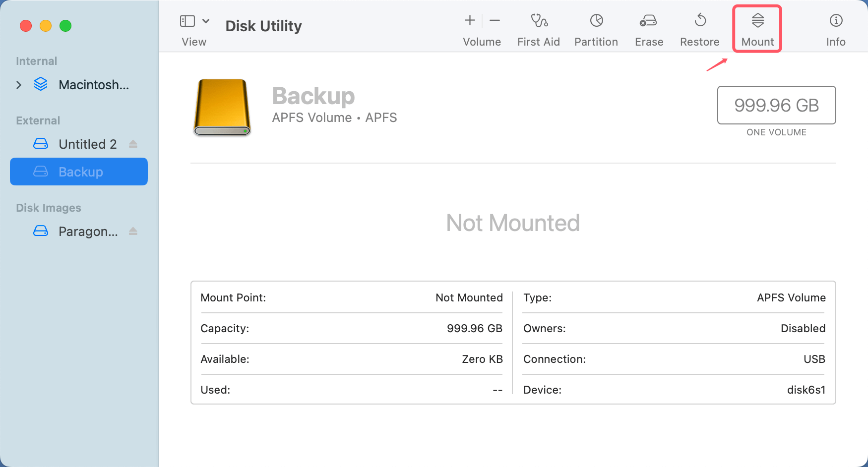868x467 pixels.
Task: Click the ONE VOLUME capacity box
Action: (x=776, y=132)
